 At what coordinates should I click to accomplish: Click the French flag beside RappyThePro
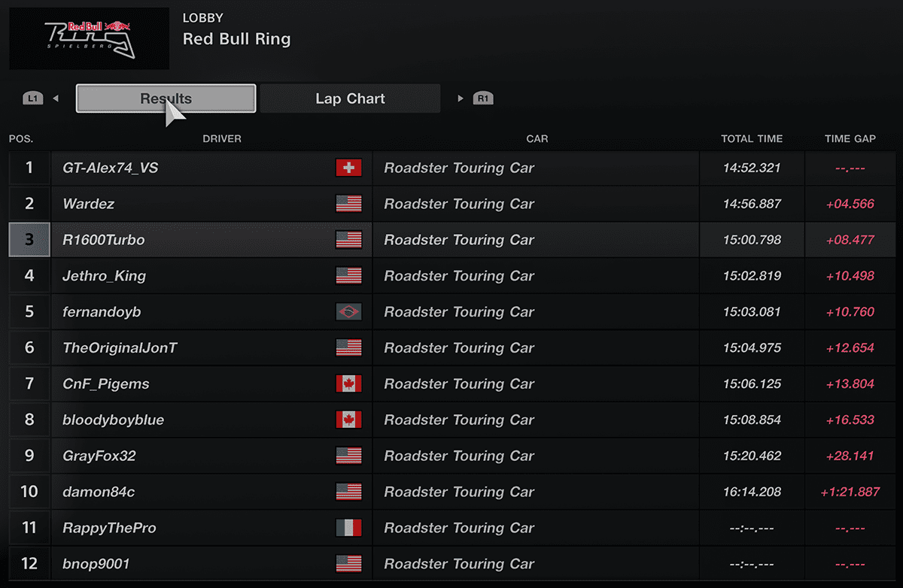[348, 528]
